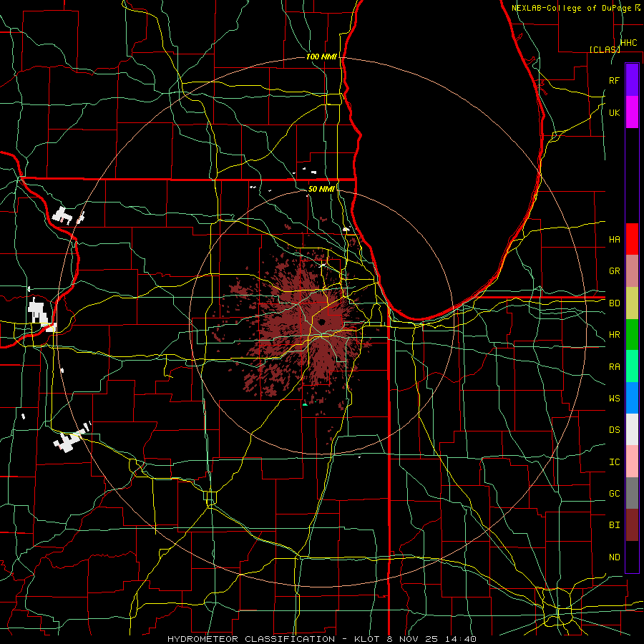
Task: Click the ND black legend swatch
Action: [632, 557]
